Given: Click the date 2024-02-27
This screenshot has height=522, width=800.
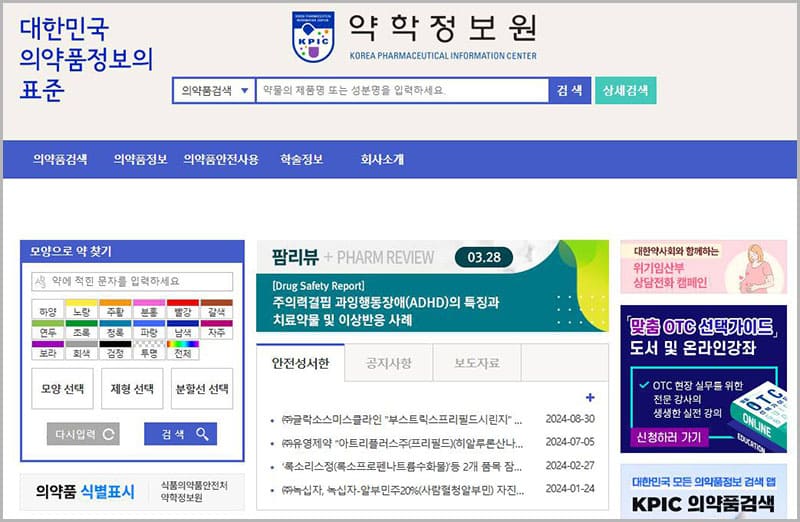Looking at the screenshot, I should point(570,465).
